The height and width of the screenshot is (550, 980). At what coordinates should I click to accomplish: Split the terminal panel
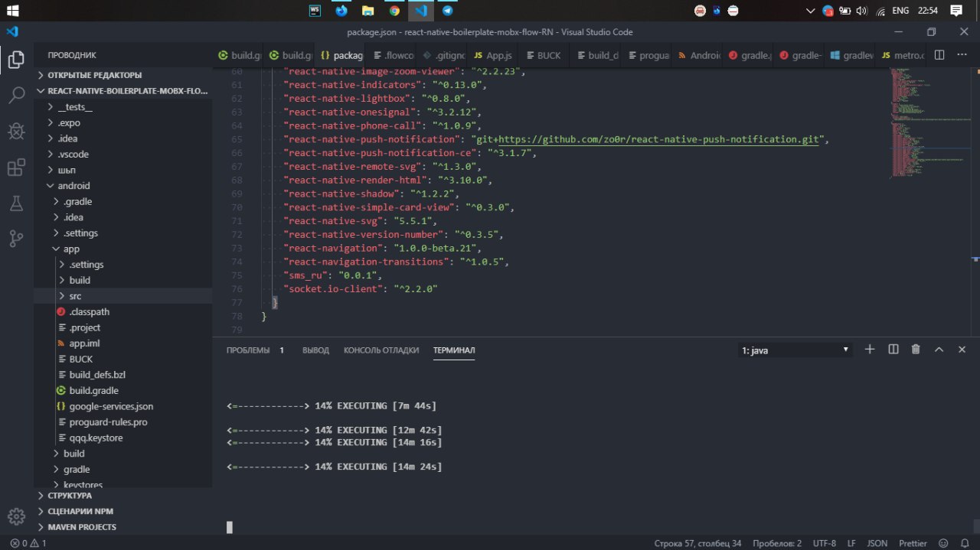pos(893,350)
